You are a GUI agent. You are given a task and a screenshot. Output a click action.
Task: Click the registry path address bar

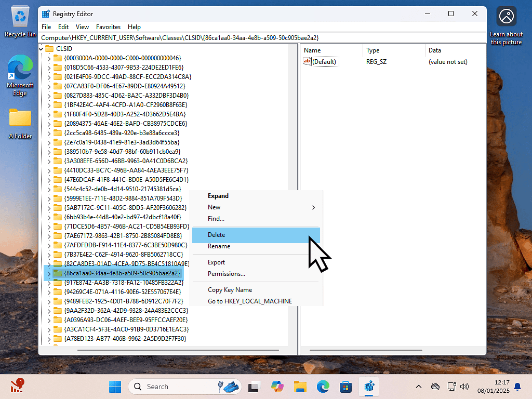pos(260,37)
